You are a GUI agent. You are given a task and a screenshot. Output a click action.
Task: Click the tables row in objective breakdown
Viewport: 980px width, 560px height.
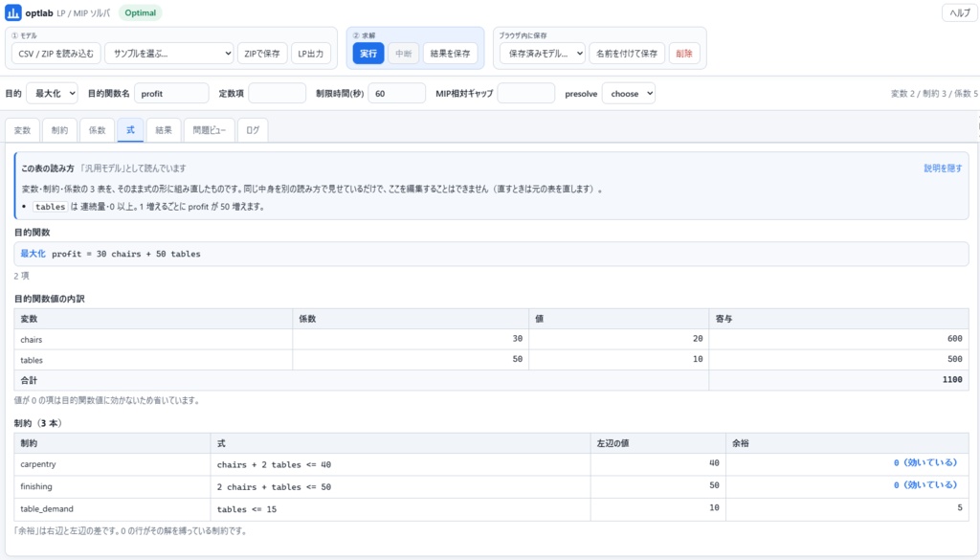pos(491,359)
